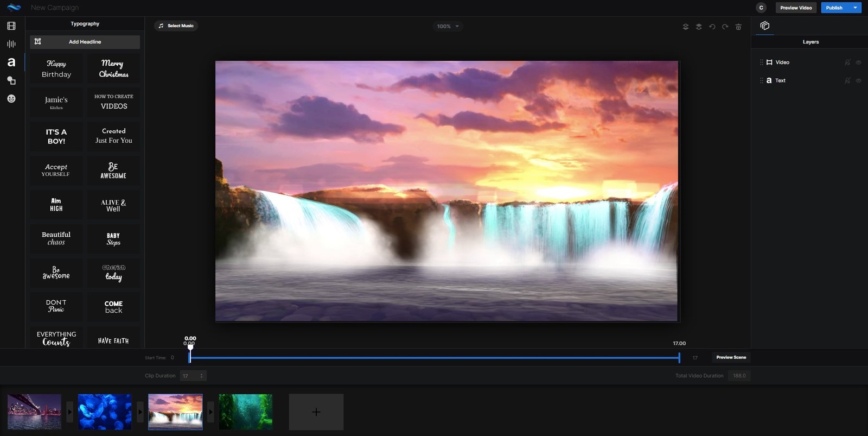Delete the selected element with the trash icon
The image size is (868, 436).
(738, 27)
